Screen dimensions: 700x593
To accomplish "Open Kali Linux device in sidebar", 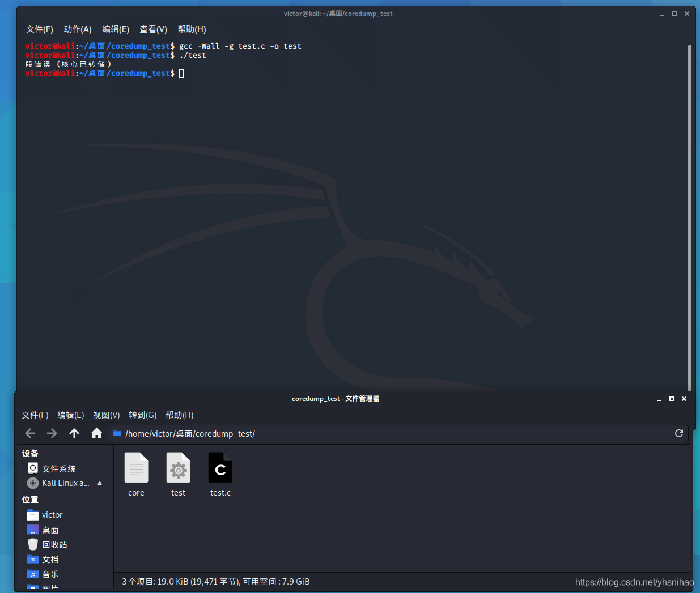I will (58, 483).
